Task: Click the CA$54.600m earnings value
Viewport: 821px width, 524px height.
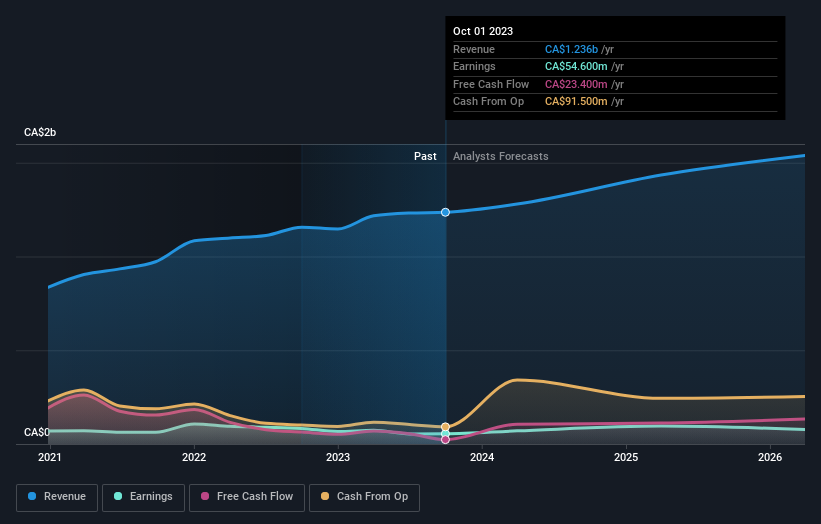Action: tap(576, 66)
